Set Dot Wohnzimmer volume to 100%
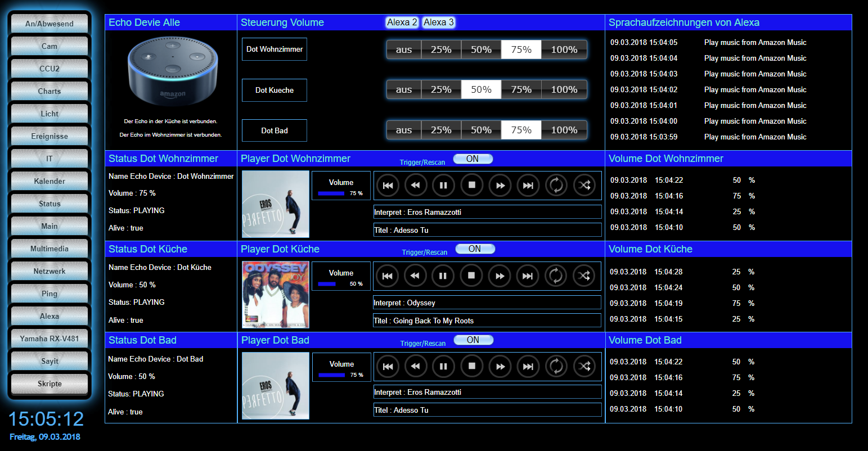The image size is (868, 451). pos(564,49)
